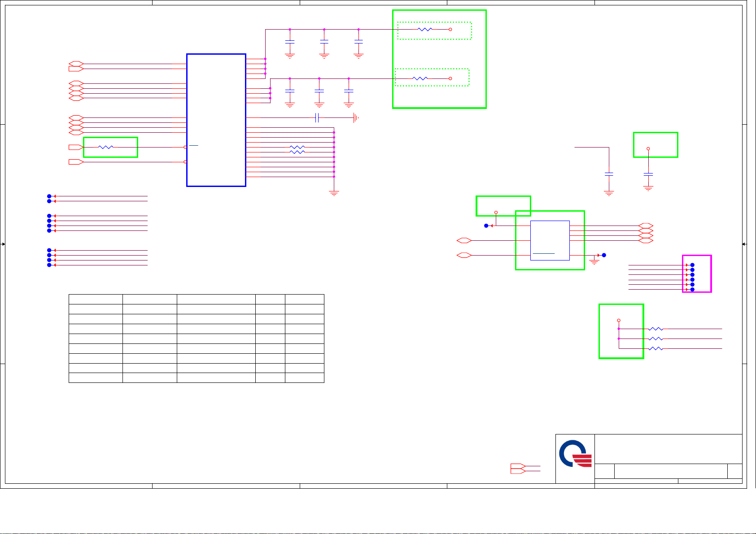Viewport: 756px width, 534px height.
Task: Click the ground symbol below the main IC's grounded pin bus
Action: click(x=334, y=193)
